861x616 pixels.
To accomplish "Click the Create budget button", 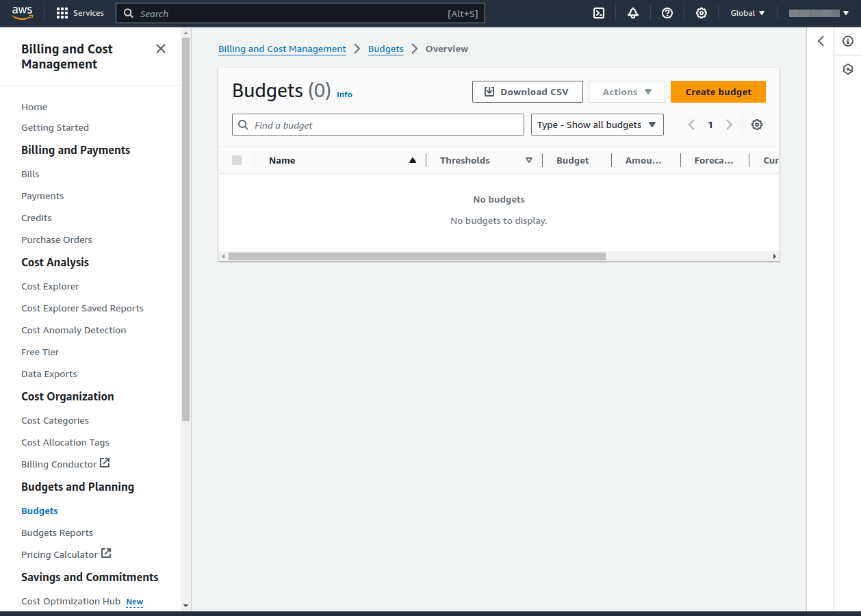I will pos(718,91).
